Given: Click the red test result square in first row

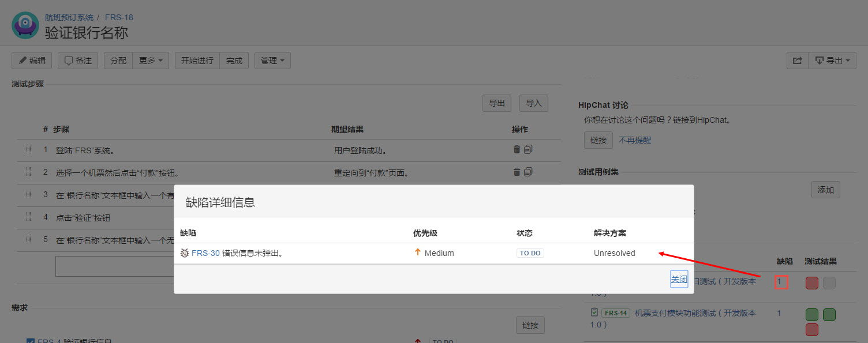Looking at the screenshot, I should point(812,283).
